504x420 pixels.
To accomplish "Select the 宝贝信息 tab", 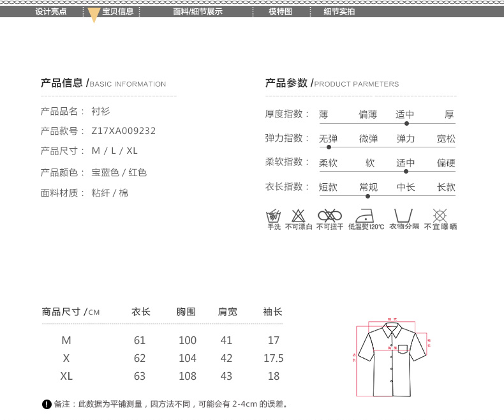I will (117, 11).
